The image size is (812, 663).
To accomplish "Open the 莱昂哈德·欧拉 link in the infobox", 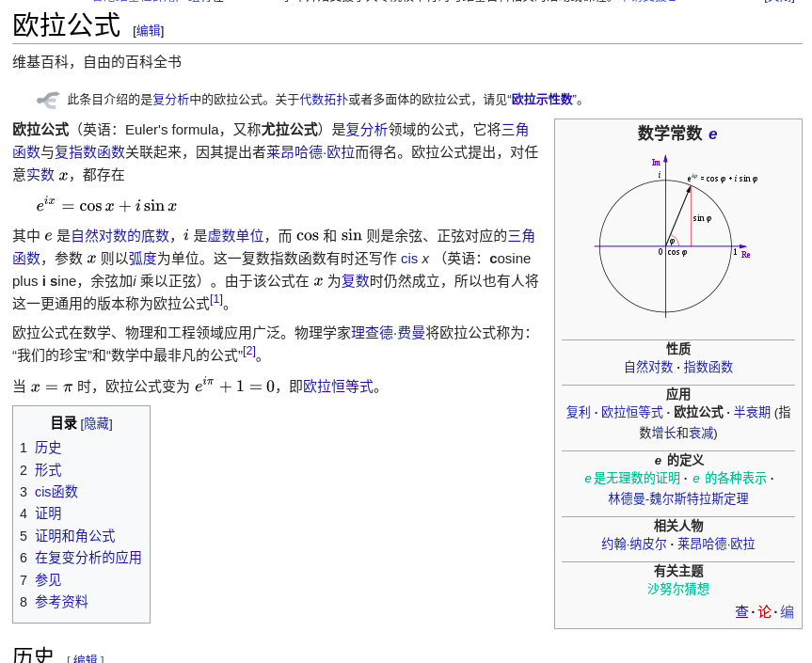I will click(716, 544).
